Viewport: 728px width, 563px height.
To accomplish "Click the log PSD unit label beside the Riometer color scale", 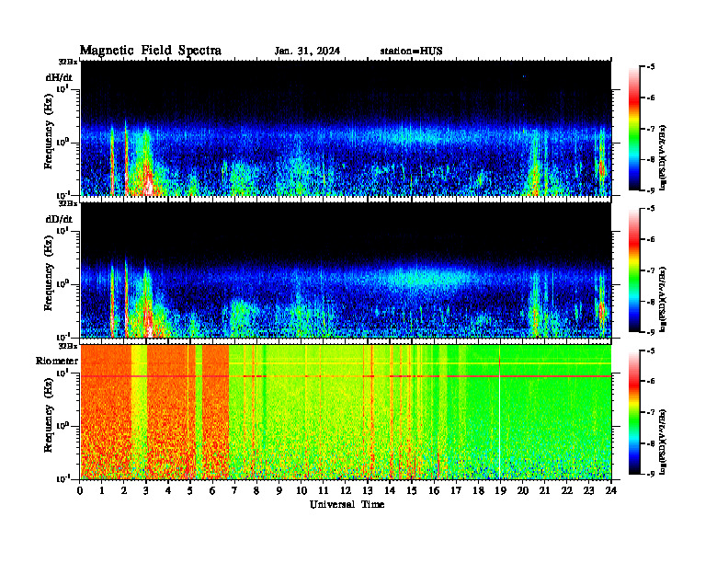I will (x=663, y=442).
